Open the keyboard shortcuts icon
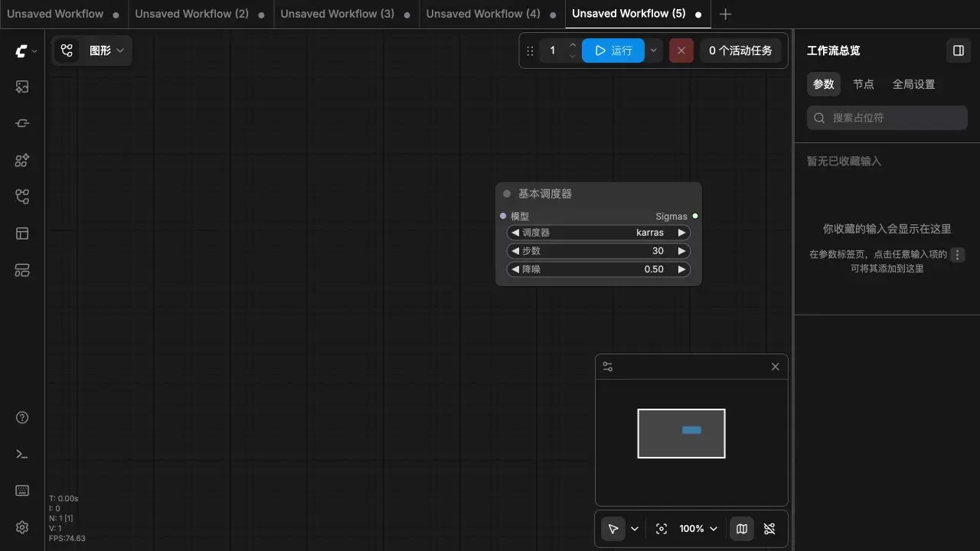The width and height of the screenshot is (980, 551). (x=22, y=491)
